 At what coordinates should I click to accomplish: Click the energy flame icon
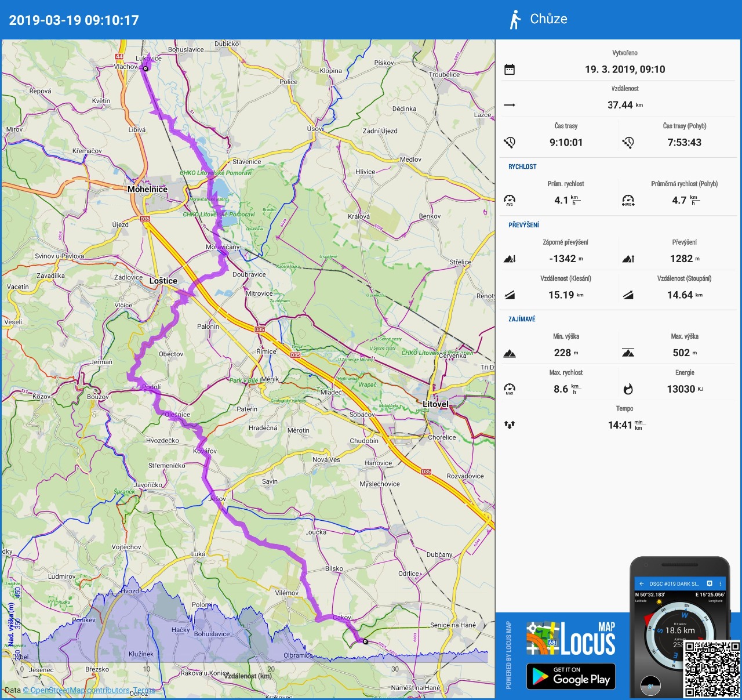pyautogui.click(x=628, y=389)
